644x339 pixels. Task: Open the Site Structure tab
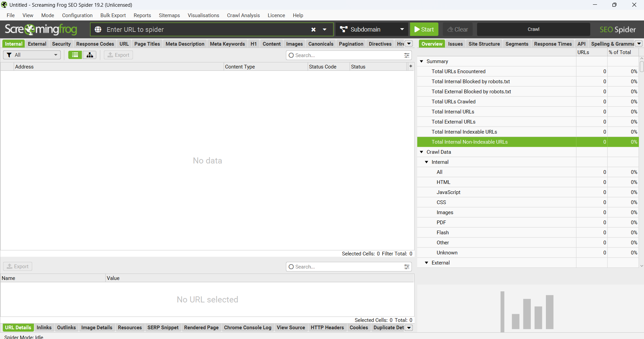click(484, 44)
